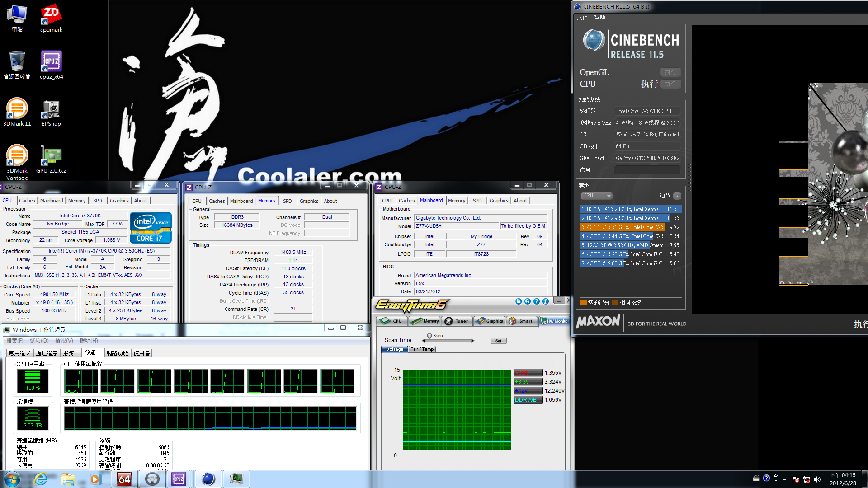
Task: Open the 3DMark Vantage desktop icon
Action: pos(17,162)
